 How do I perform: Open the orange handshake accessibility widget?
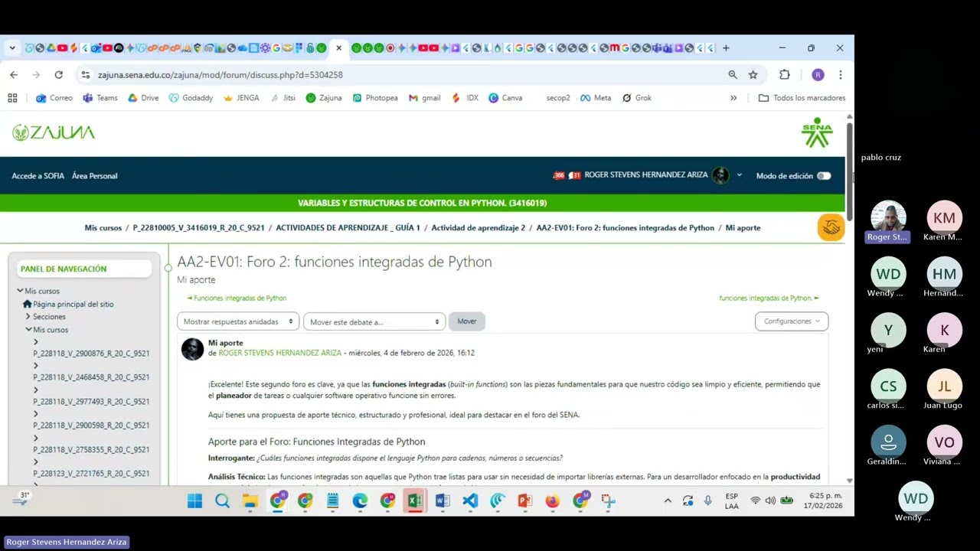[831, 227]
